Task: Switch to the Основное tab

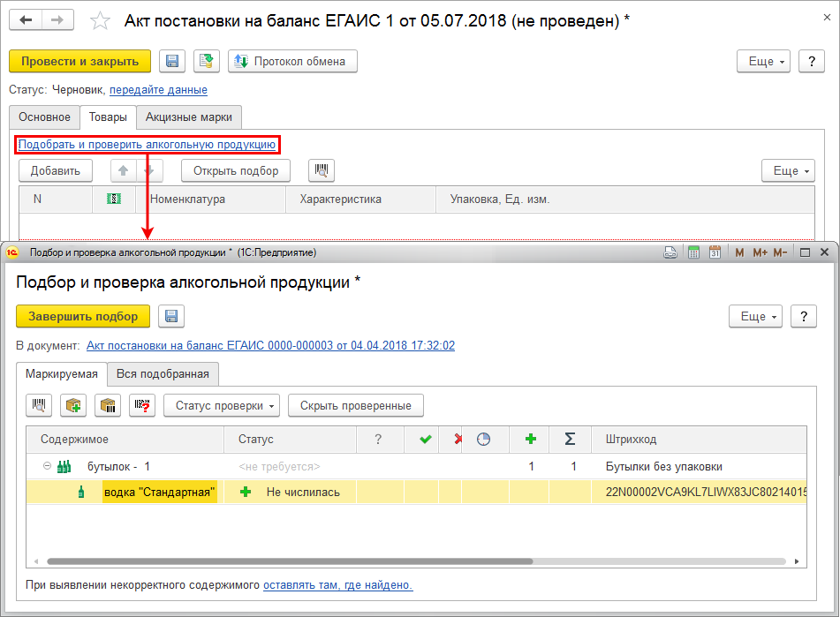Action: (44, 117)
